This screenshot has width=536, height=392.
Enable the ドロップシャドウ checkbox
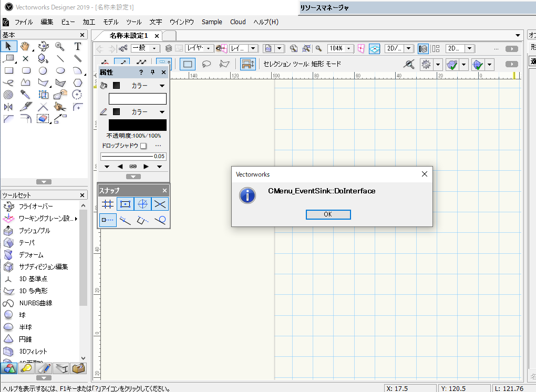coord(143,146)
